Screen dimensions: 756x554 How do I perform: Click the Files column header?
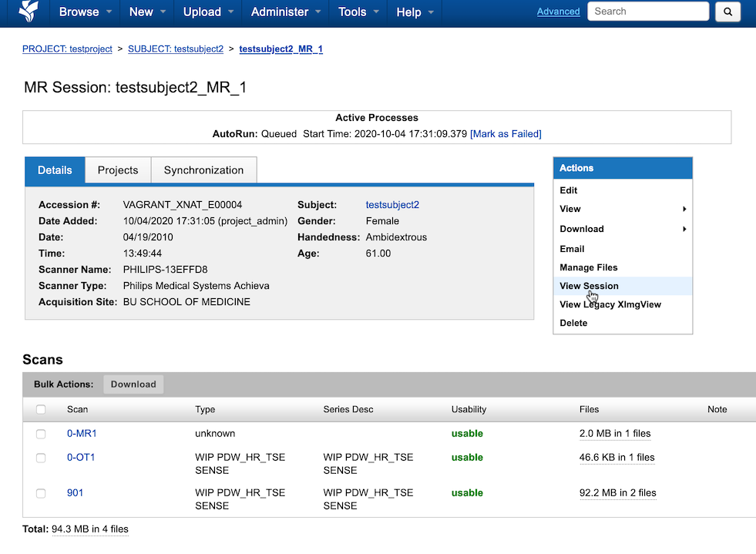(x=590, y=409)
